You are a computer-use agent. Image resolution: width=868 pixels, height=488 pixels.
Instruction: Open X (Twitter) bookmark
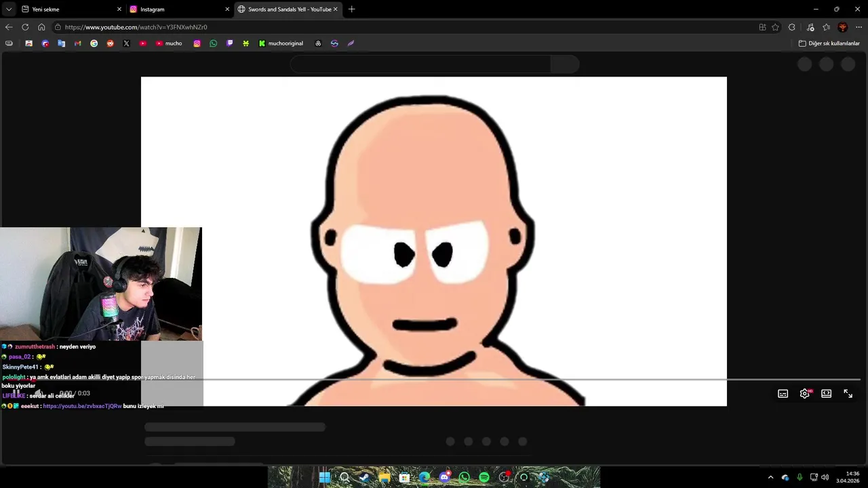point(126,43)
